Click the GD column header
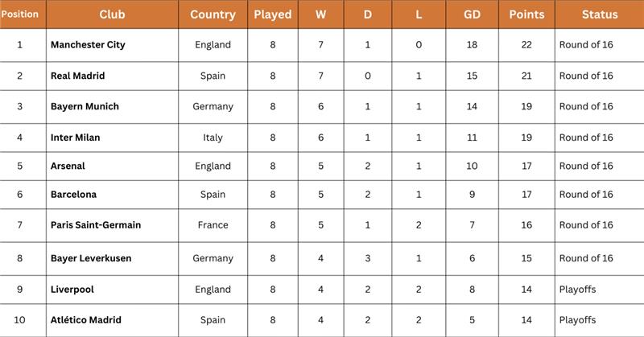644x337 pixels. click(x=472, y=14)
